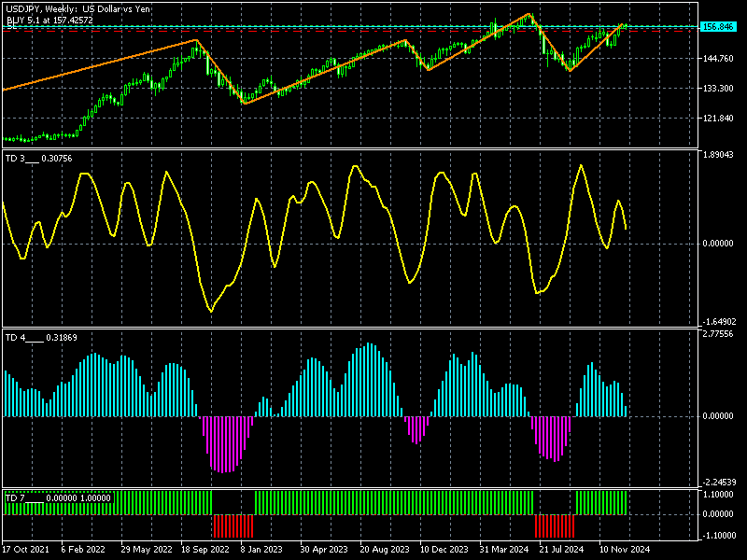Click the 18 Sep 2022 date label
This screenshot has width=747, height=560.
pyautogui.click(x=205, y=549)
